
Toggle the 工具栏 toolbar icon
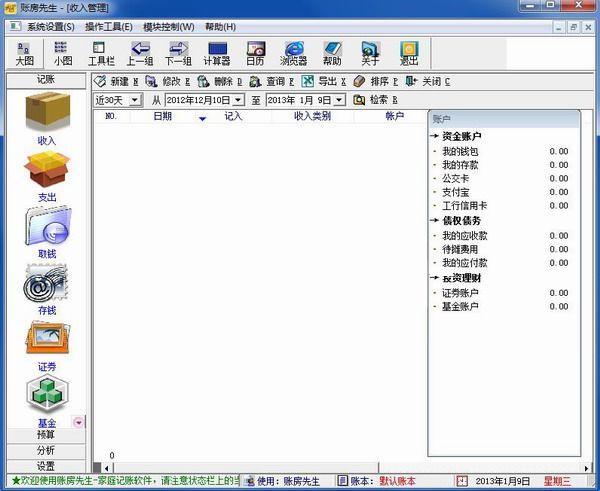click(x=101, y=54)
